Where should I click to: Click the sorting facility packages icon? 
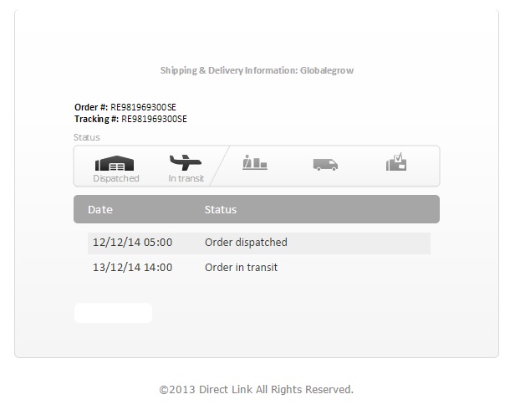click(255, 162)
